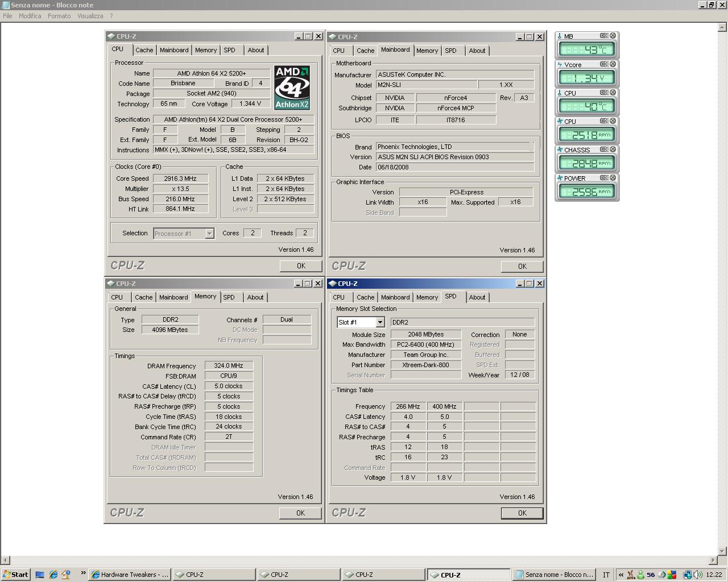Click the Command Rate value 2T

229,437
